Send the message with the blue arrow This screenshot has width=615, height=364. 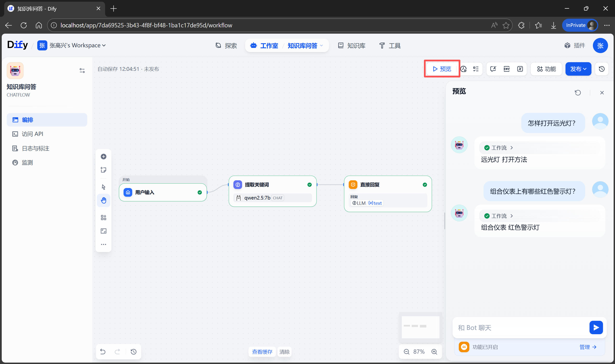click(x=596, y=328)
